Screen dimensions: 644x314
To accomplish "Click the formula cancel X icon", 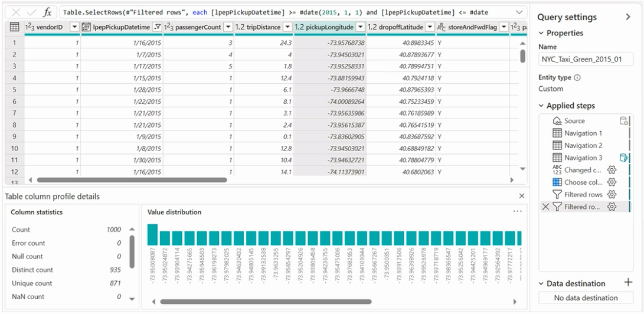I will pyautogui.click(x=15, y=12).
